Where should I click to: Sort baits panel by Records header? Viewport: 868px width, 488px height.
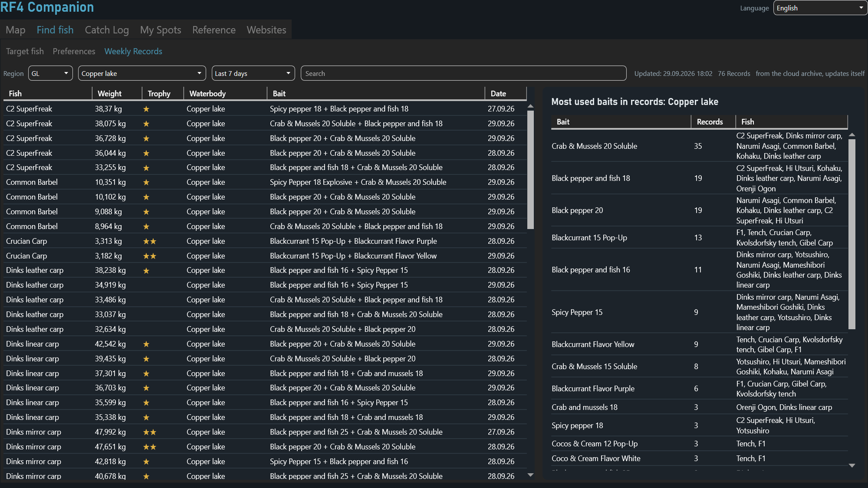tap(713, 122)
